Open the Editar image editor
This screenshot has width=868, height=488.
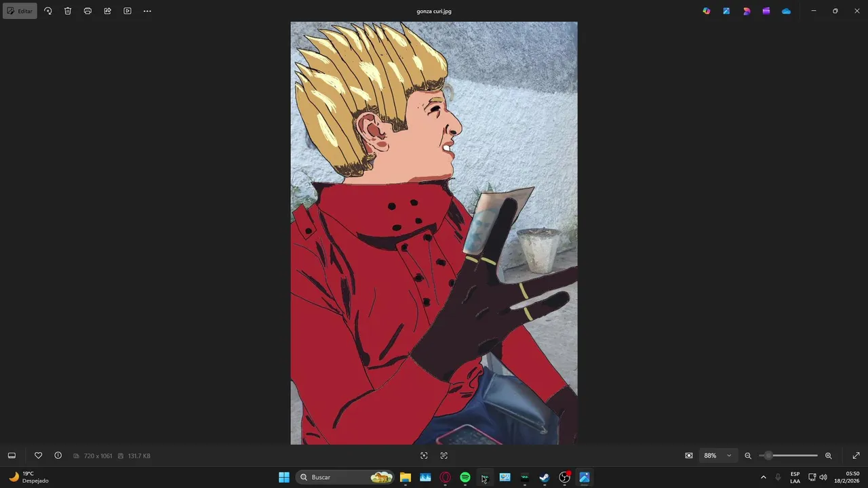tap(20, 11)
